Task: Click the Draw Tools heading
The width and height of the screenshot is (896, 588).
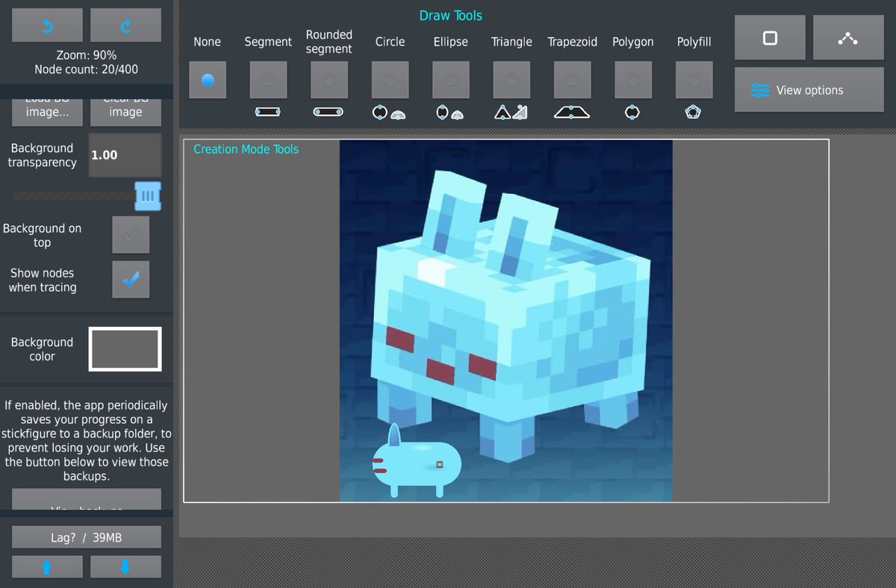Action: [x=451, y=16]
